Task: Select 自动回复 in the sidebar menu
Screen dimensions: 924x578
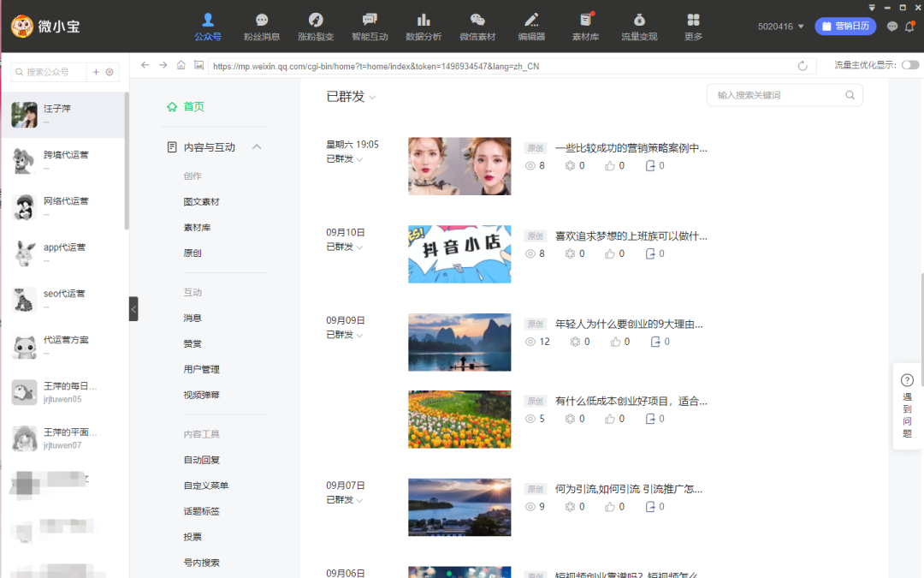Action: click(x=201, y=460)
